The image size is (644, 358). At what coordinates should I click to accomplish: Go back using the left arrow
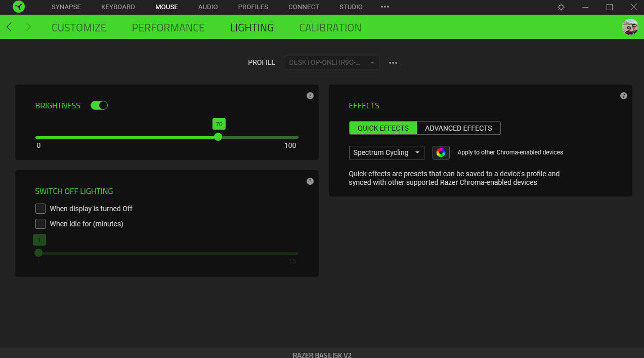pos(9,27)
